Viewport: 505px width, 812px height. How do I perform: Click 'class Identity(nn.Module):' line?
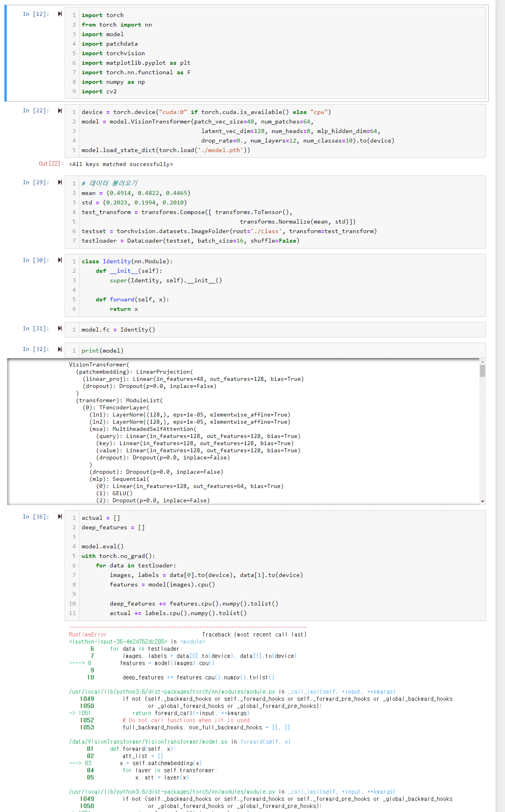click(127, 261)
